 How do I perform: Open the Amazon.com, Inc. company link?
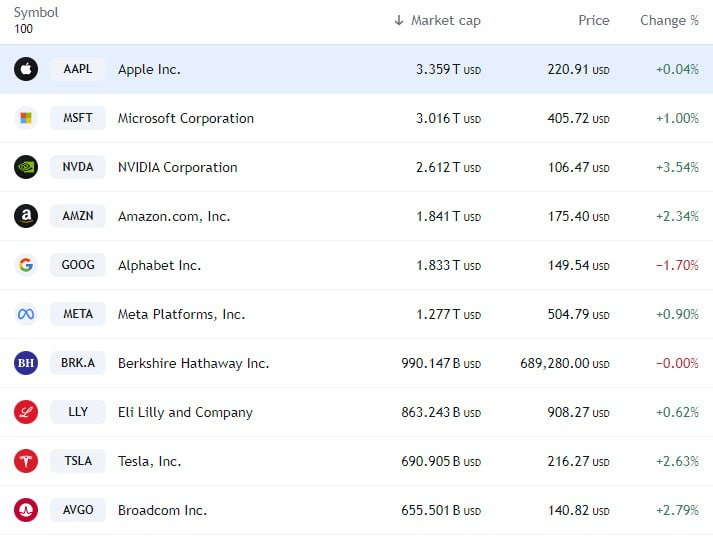(x=174, y=216)
